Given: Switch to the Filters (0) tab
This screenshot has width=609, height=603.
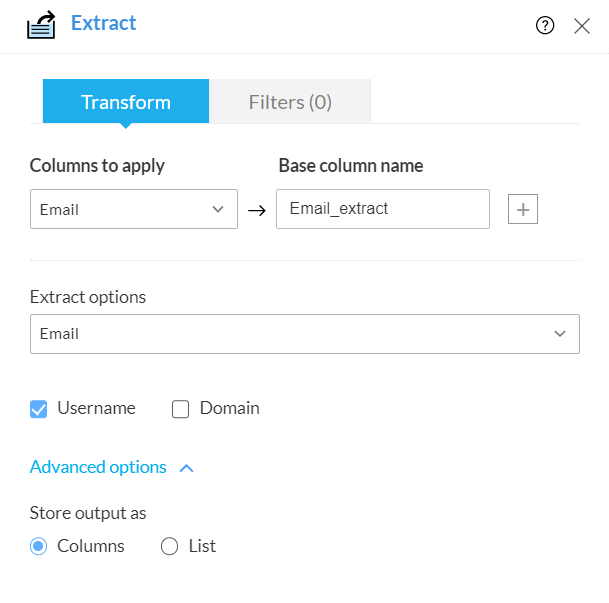Looking at the screenshot, I should [290, 102].
